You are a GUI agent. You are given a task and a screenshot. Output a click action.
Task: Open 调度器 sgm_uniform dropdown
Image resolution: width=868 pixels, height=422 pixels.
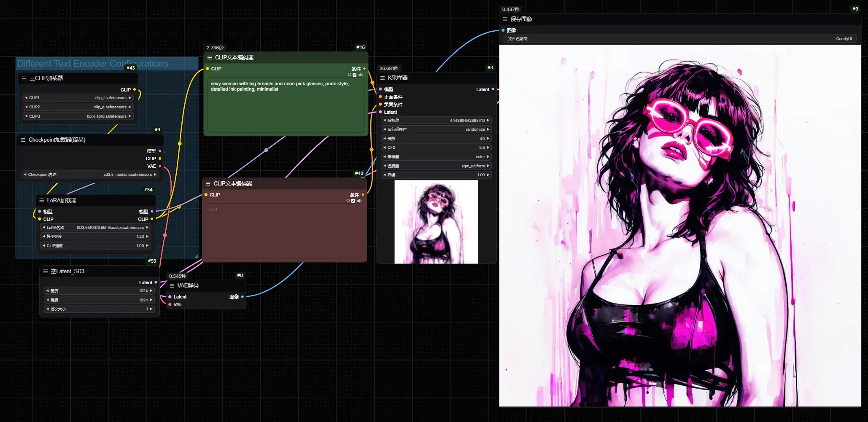[437, 166]
